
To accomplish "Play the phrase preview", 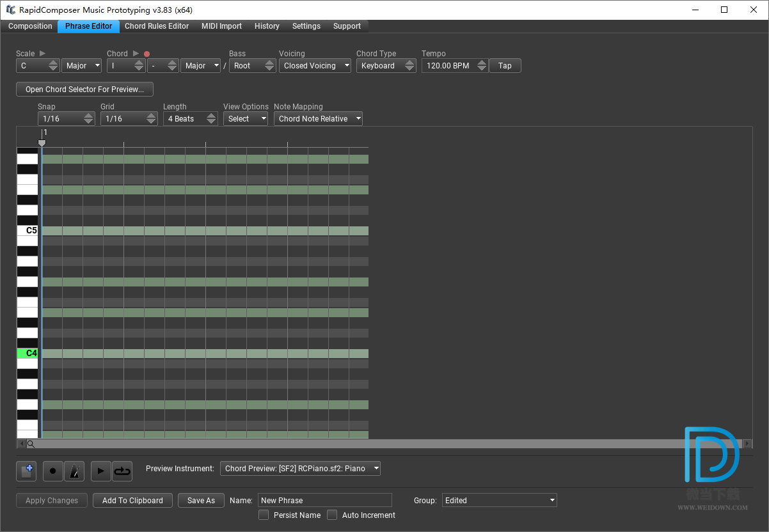I will [100, 471].
